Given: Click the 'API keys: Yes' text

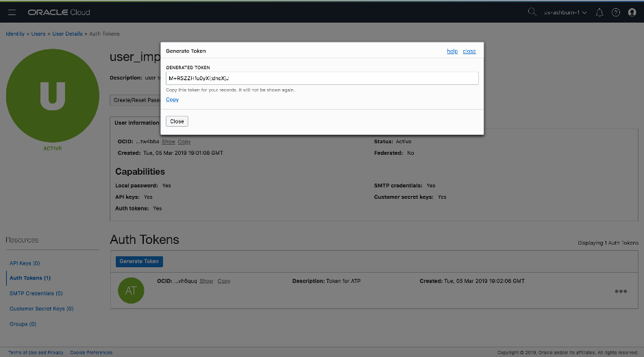Looking at the screenshot, I should tap(134, 197).
